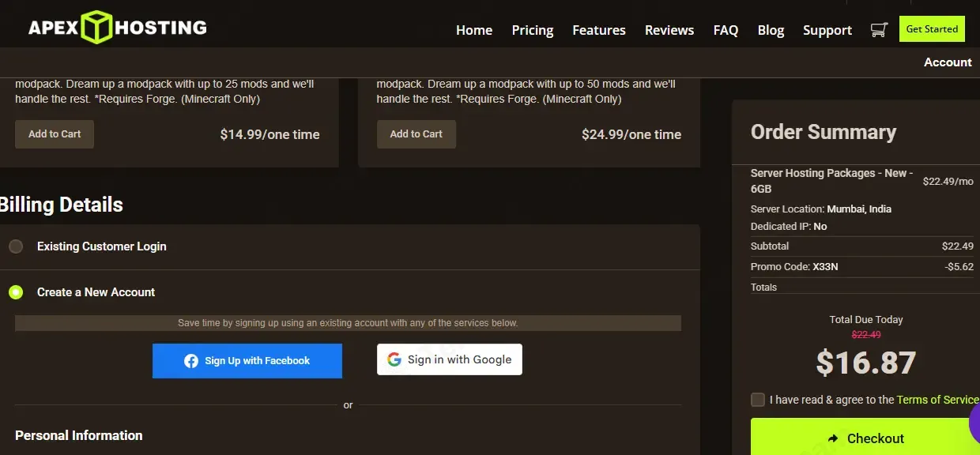Viewport: 980px width, 455px height.
Task: Check the agree to Terms of Service box
Action: [x=758, y=400]
